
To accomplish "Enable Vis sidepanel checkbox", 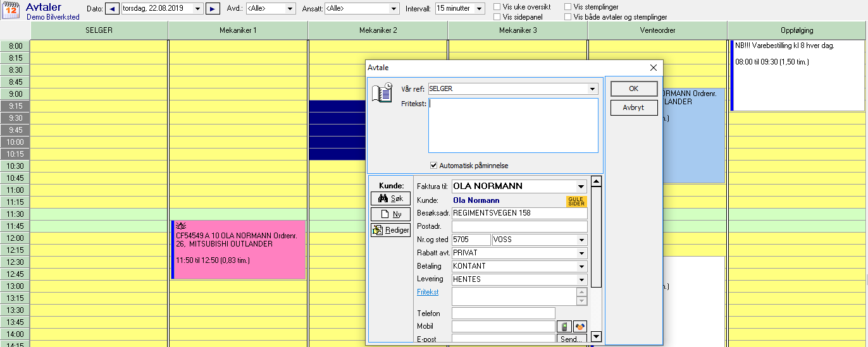I will [497, 17].
